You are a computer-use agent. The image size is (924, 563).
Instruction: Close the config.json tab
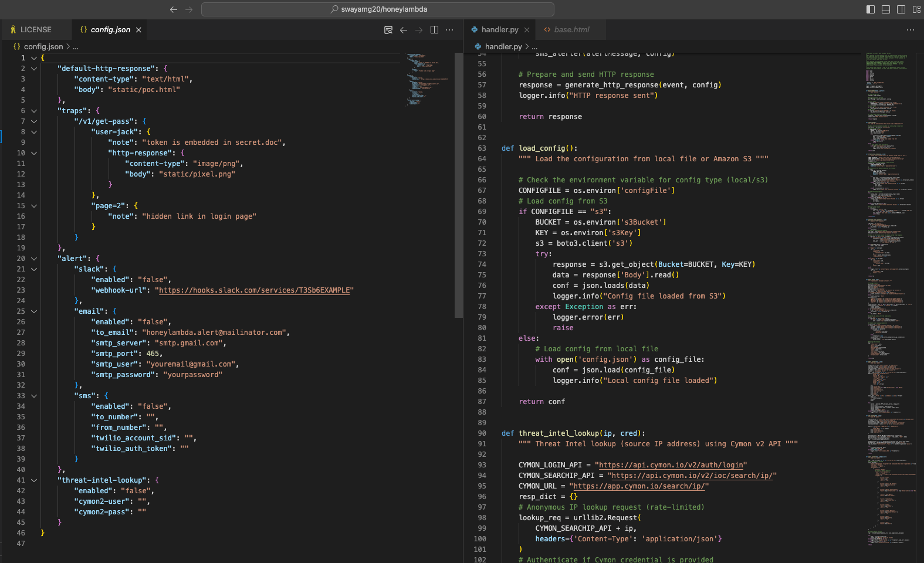[x=138, y=30]
